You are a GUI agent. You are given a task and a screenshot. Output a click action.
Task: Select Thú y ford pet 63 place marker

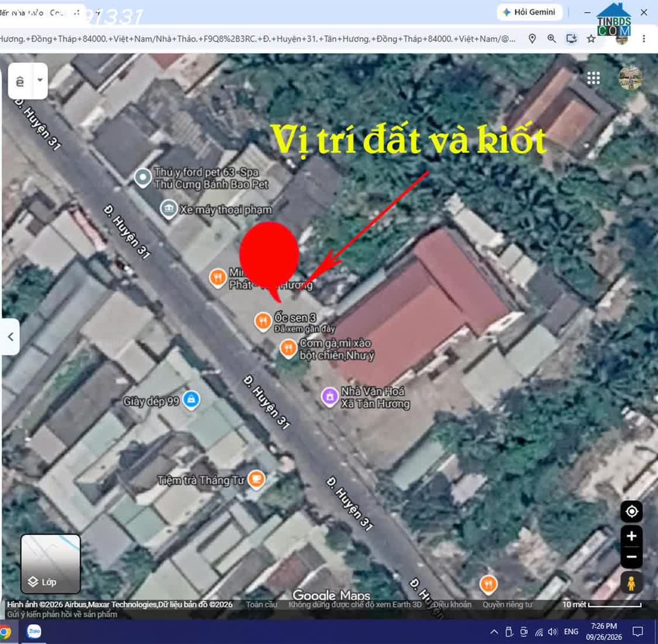click(x=143, y=177)
